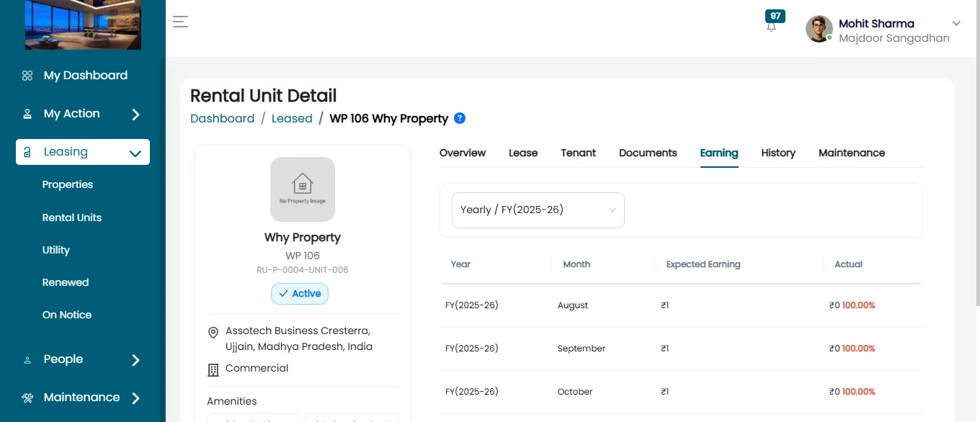
Task: Click the building icon beside Commercial
Action: click(x=213, y=370)
